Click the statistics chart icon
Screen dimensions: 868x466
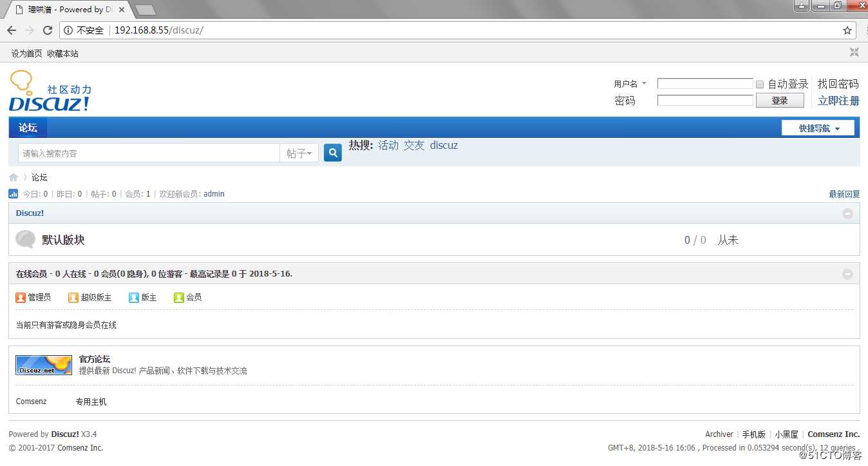pyautogui.click(x=14, y=193)
